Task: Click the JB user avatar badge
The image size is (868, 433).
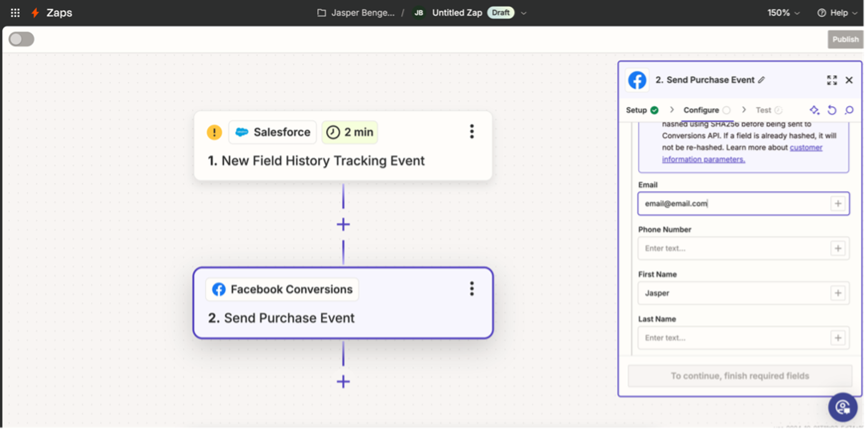Action: click(x=418, y=12)
